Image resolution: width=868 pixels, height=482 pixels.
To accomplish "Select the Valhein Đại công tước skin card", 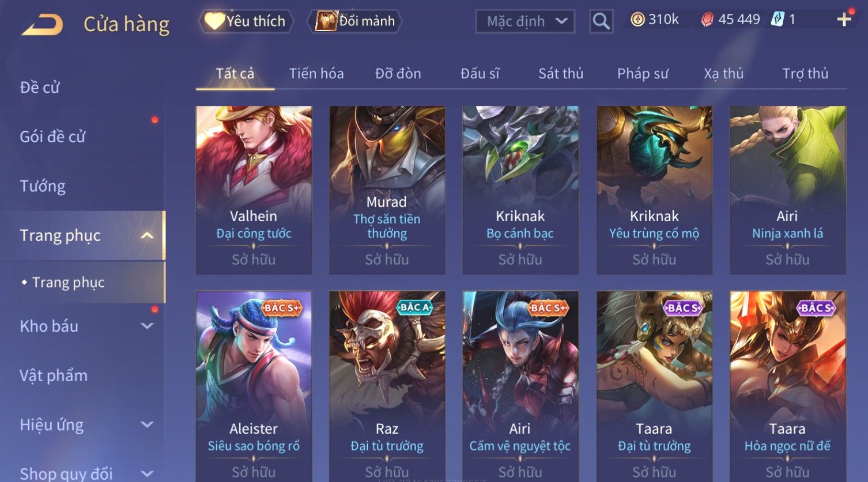I will pyautogui.click(x=254, y=190).
